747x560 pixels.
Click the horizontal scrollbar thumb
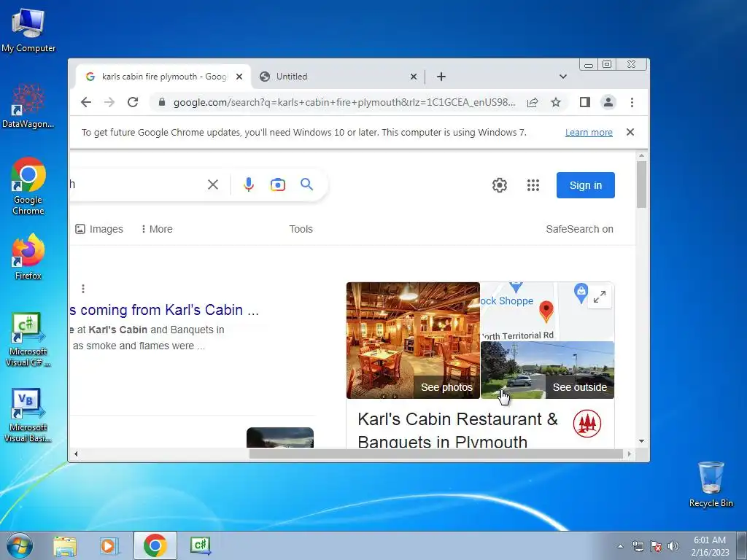[x=436, y=454]
